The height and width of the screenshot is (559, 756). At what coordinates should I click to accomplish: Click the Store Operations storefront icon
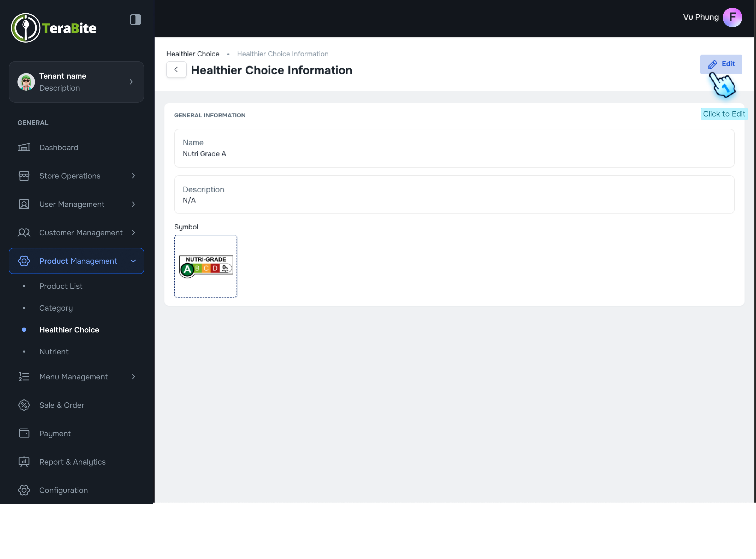(x=24, y=176)
